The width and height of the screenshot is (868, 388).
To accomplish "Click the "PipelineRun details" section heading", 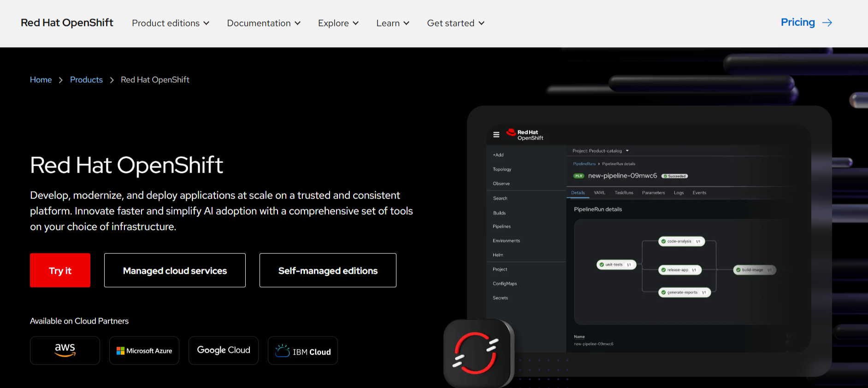I will 598,209.
